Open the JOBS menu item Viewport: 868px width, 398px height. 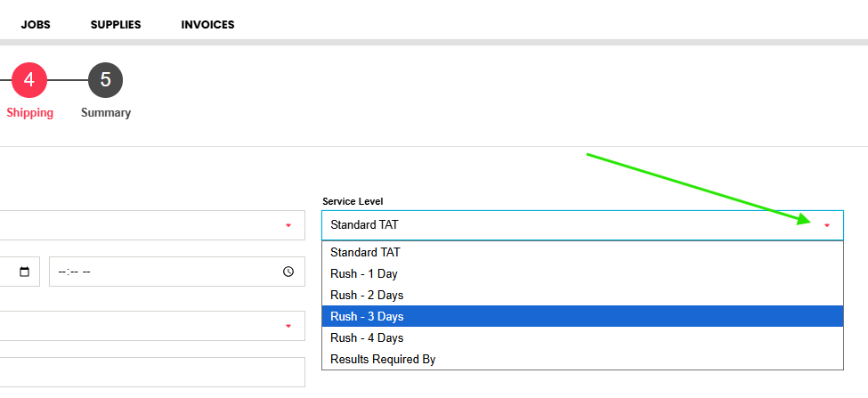coord(36,25)
